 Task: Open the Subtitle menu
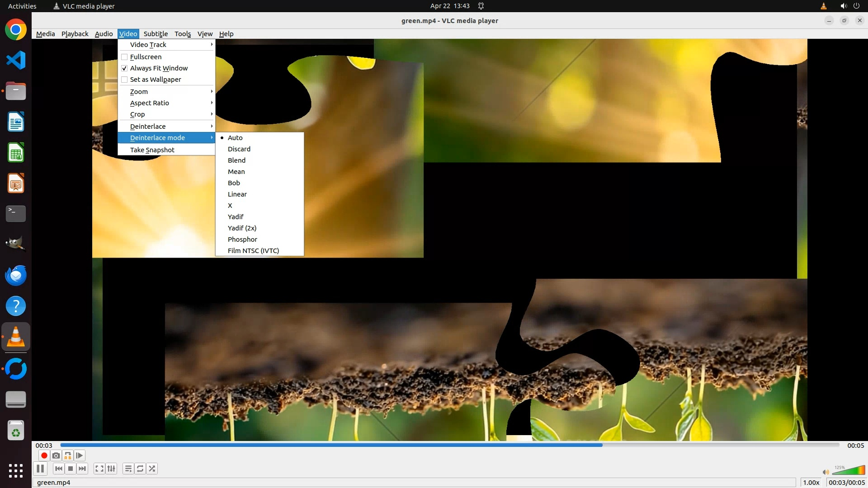(156, 34)
